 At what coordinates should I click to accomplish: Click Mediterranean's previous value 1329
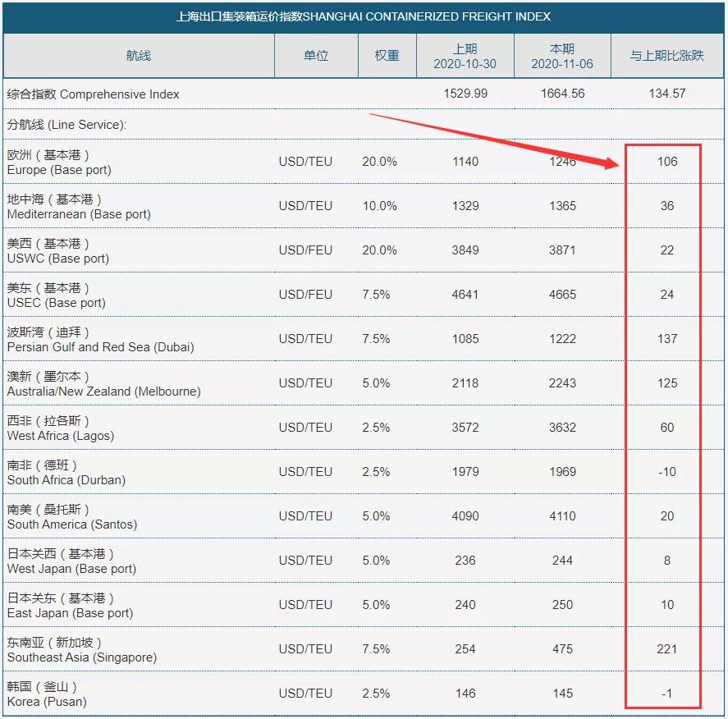click(x=465, y=206)
